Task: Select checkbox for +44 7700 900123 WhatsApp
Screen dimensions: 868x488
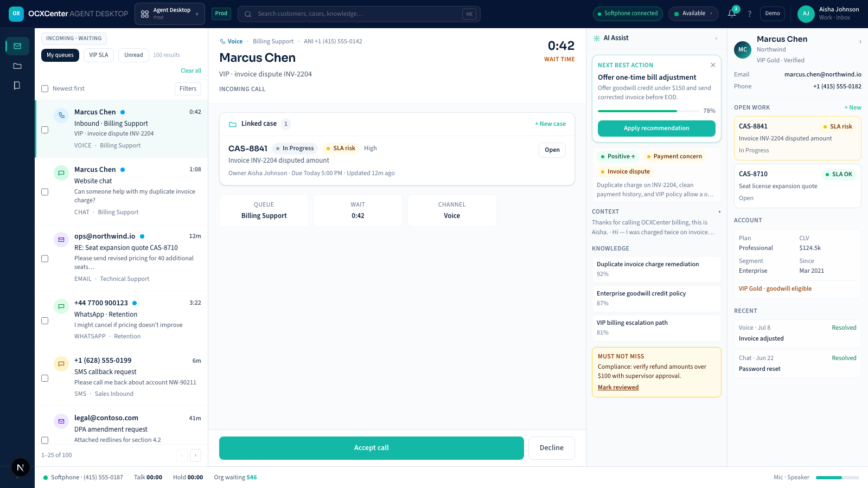Action: [x=45, y=321]
